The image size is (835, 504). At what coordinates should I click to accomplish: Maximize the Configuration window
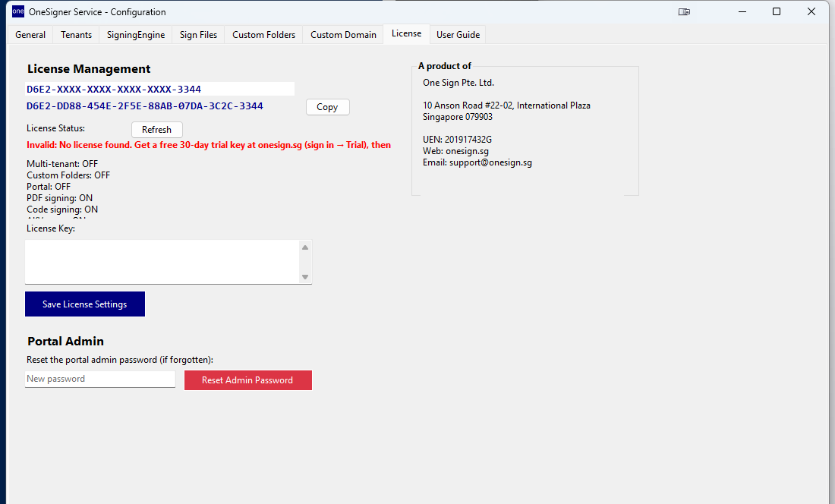pyautogui.click(x=777, y=11)
